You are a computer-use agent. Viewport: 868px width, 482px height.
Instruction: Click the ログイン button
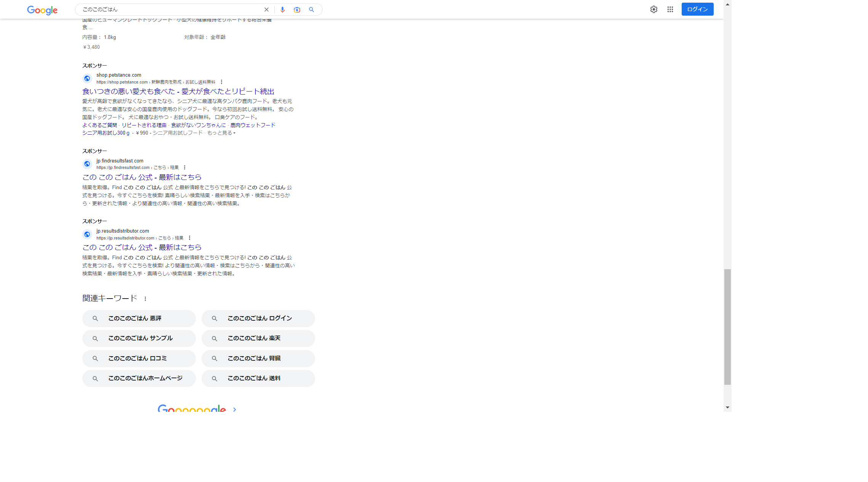(x=697, y=9)
